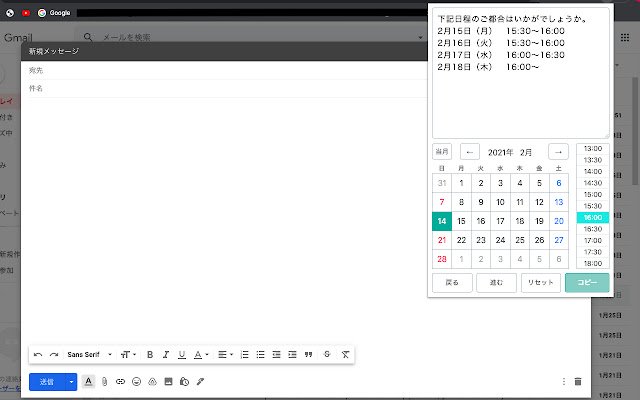Select February 15 in the calendar

click(x=461, y=221)
